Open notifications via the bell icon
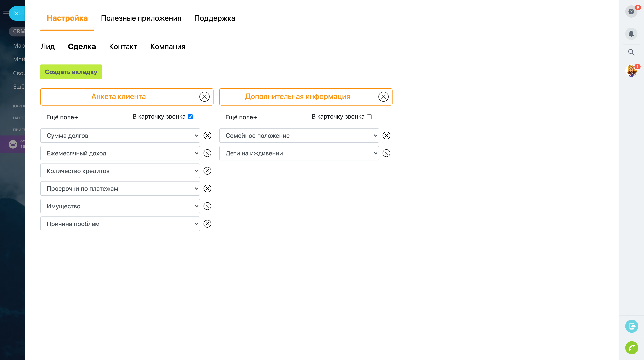 pos(631,34)
